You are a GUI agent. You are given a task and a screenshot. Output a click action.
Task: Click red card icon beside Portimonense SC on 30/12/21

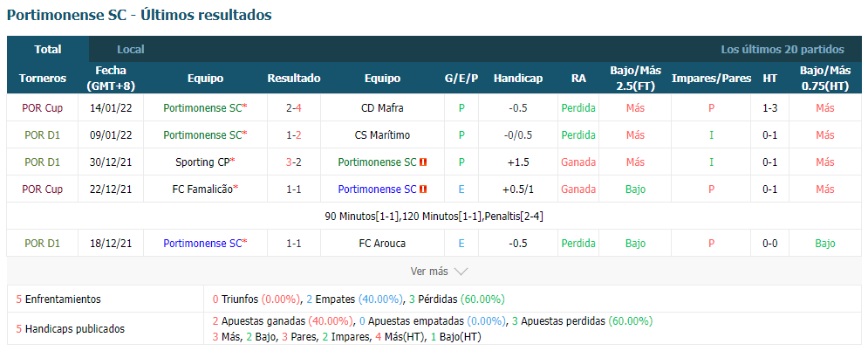[x=423, y=162]
